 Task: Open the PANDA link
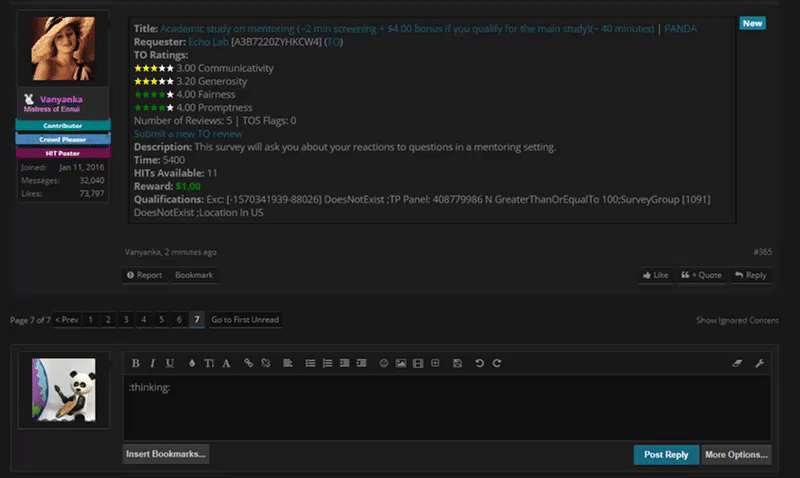tap(680, 29)
